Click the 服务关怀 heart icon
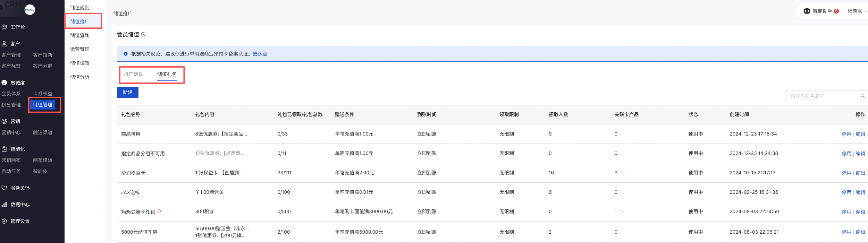868x243 pixels. (4, 188)
